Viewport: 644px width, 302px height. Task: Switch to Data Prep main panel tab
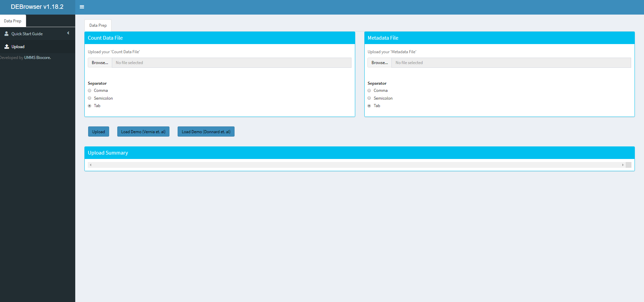[98, 25]
